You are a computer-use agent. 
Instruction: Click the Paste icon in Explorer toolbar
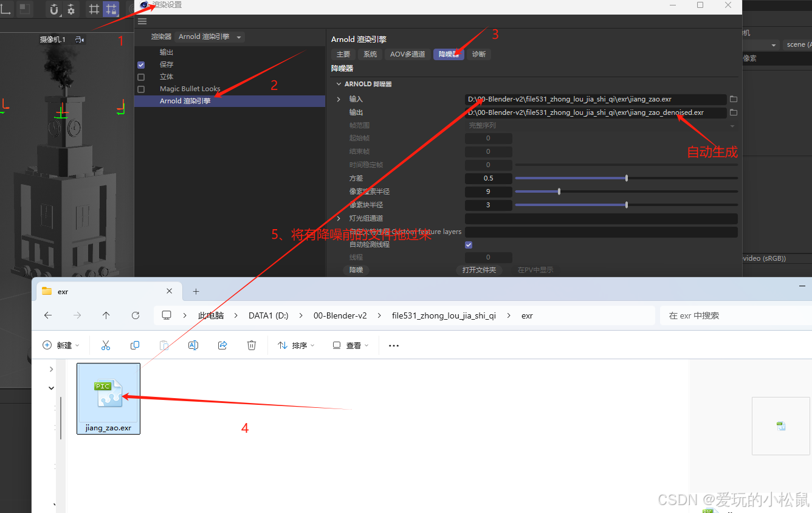pyautogui.click(x=164, y=345)
